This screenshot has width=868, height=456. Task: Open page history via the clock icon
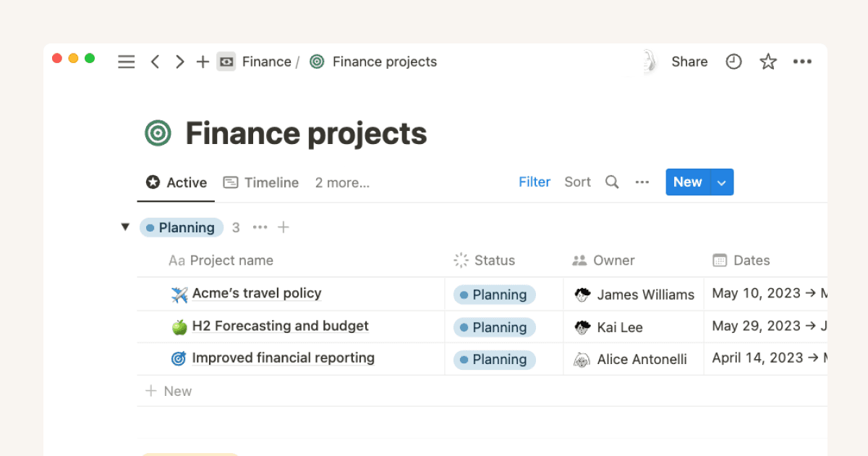click(x=733, y=62)
